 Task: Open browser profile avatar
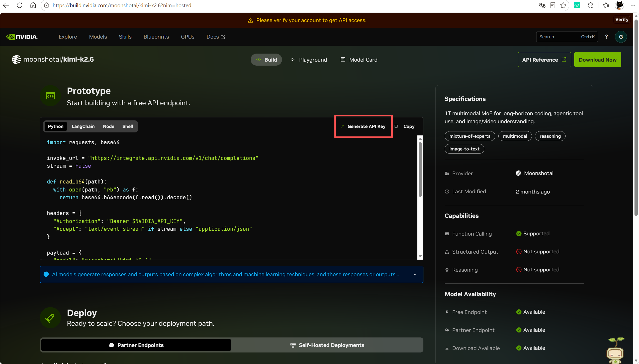click(619, 5)
